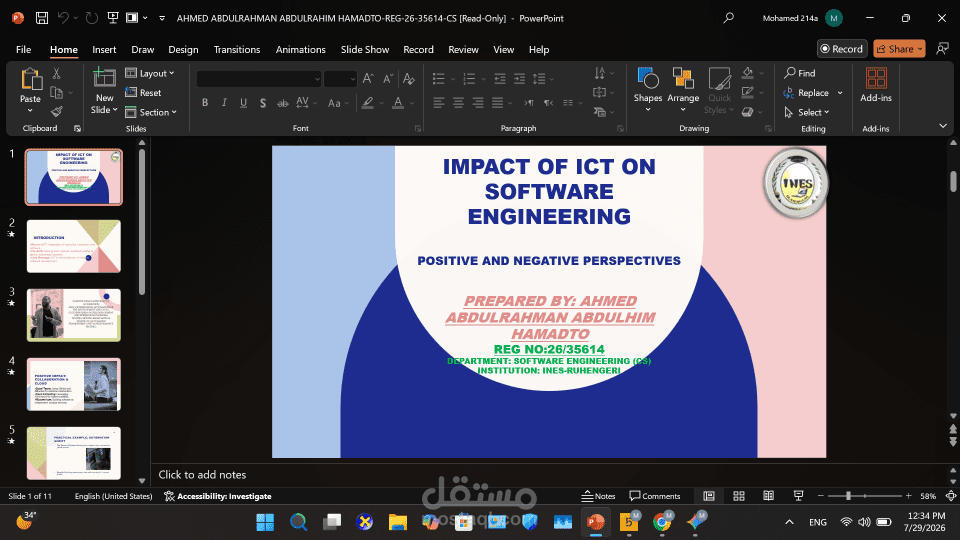The height and width of the screenshot is (540, 960).
Task: Open the Layout dropdown
Action: pyautogui.click(x=150, y=73)
